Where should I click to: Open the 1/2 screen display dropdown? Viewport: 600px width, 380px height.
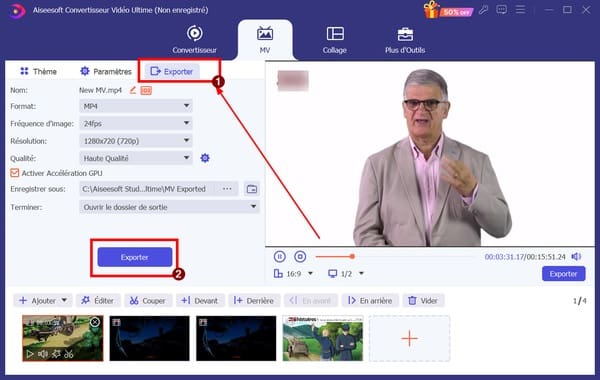click(x=346, y=274)
